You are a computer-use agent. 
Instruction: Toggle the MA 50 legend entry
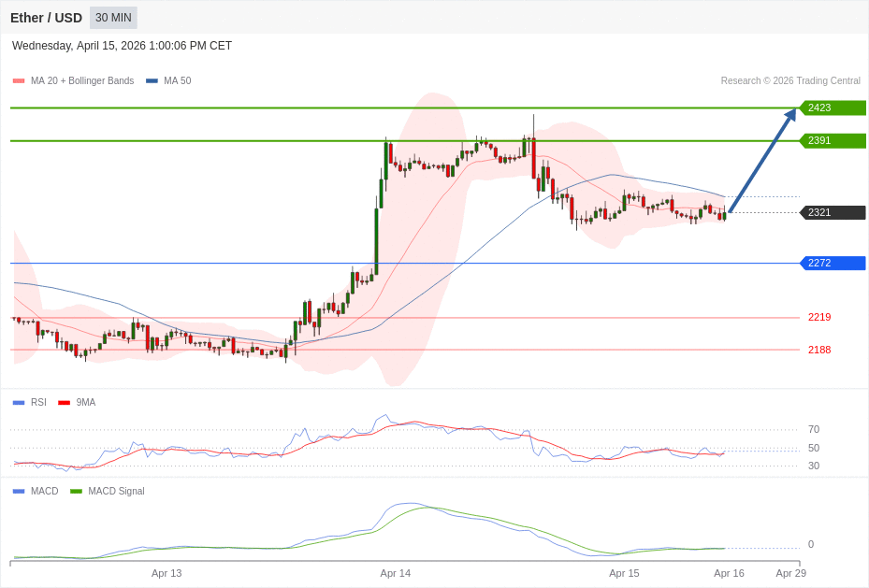click(168, 81)
